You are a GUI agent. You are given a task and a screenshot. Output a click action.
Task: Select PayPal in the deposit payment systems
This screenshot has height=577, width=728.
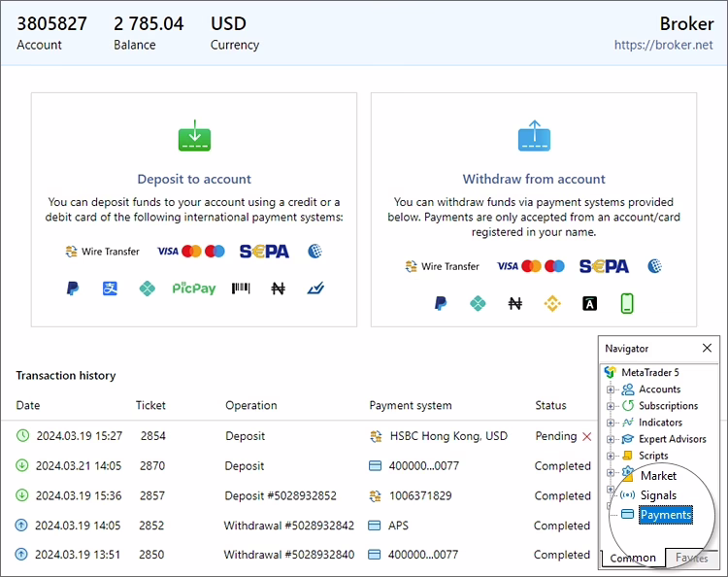point(72,288)
